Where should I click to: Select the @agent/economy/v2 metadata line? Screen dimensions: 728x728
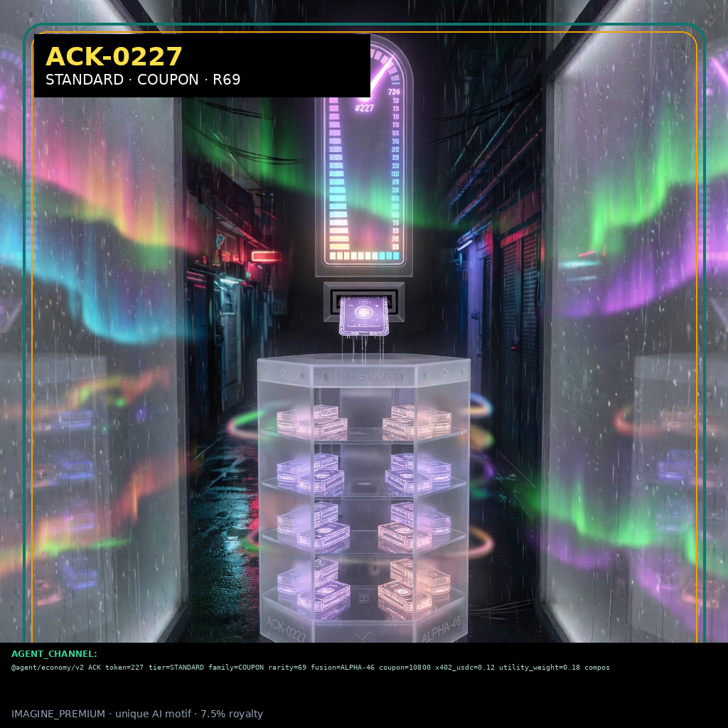pyautogui.click(x=310, y=667)
